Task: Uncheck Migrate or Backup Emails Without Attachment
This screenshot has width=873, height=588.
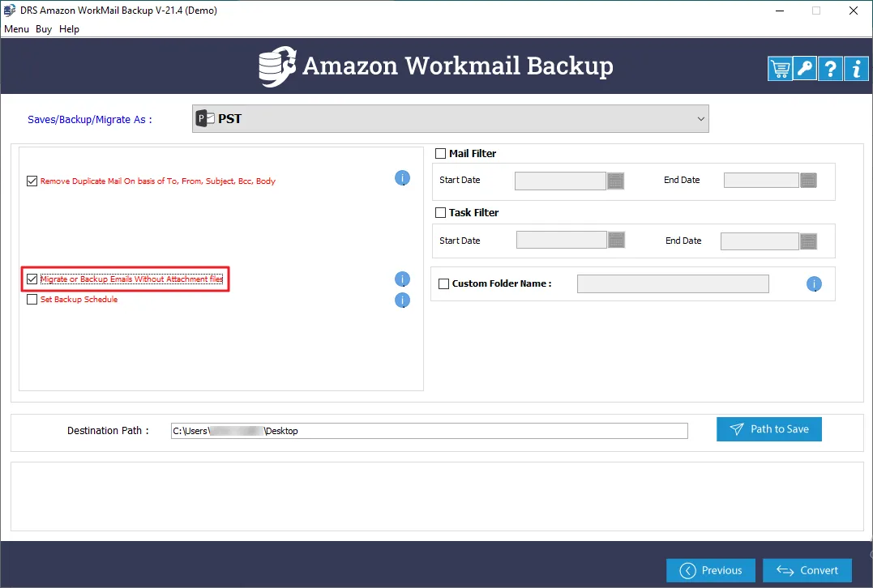Action: [x=32, y=279]
